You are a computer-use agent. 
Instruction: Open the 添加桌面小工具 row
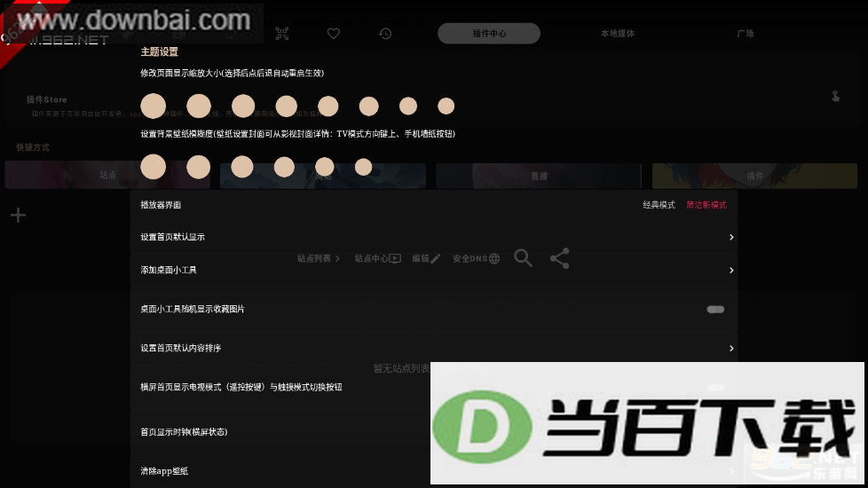pyautogui.click(x=434, y=270)
